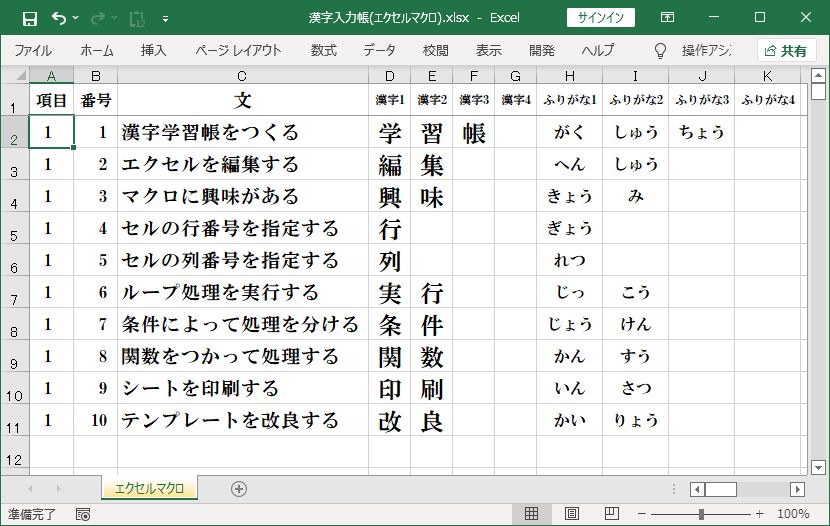Click the Select All corner triangle
The height and width of the screenshot is (526, 830).
(x=21, y=76)
